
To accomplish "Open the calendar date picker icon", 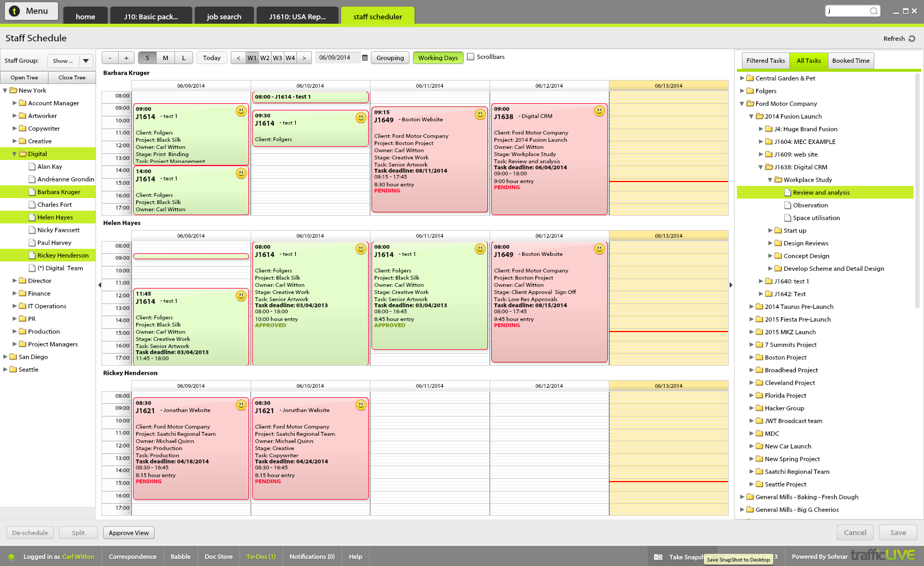I will point(365,58).
